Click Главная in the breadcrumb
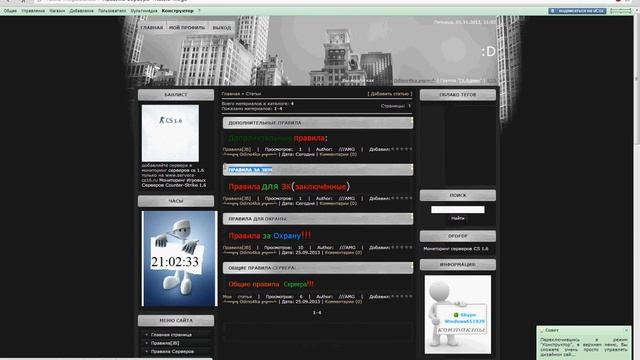Viewport: 640px width, 360px height. point(231,94)
